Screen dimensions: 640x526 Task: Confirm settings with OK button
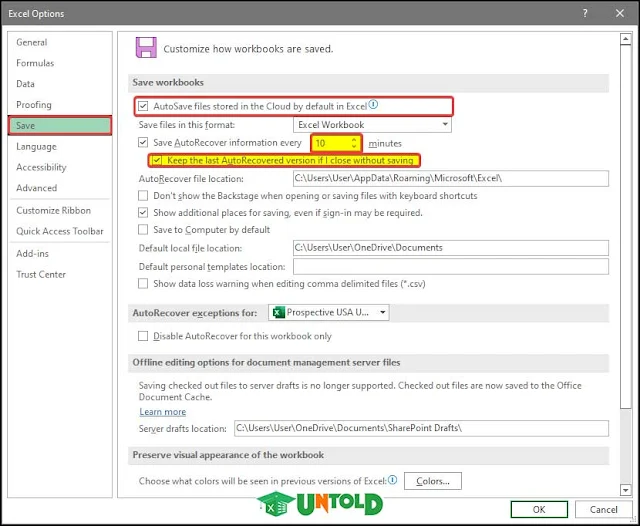pyautogui.click(x=539, y=509)
